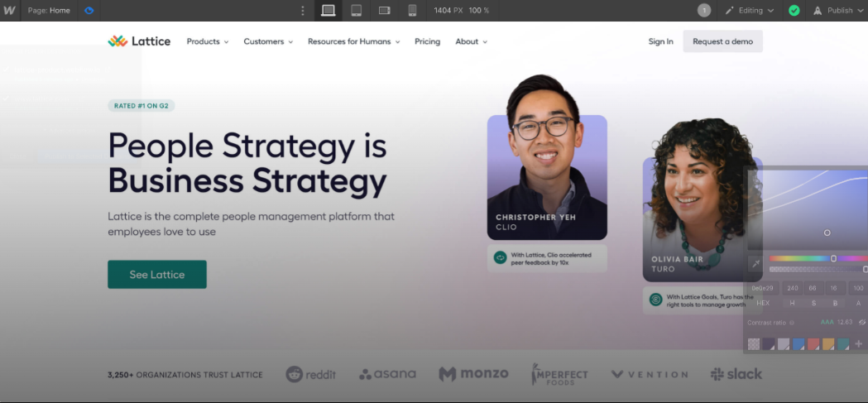Expand the About nav dropdown
The image size is (868, 403).
[x=472, y=41]
